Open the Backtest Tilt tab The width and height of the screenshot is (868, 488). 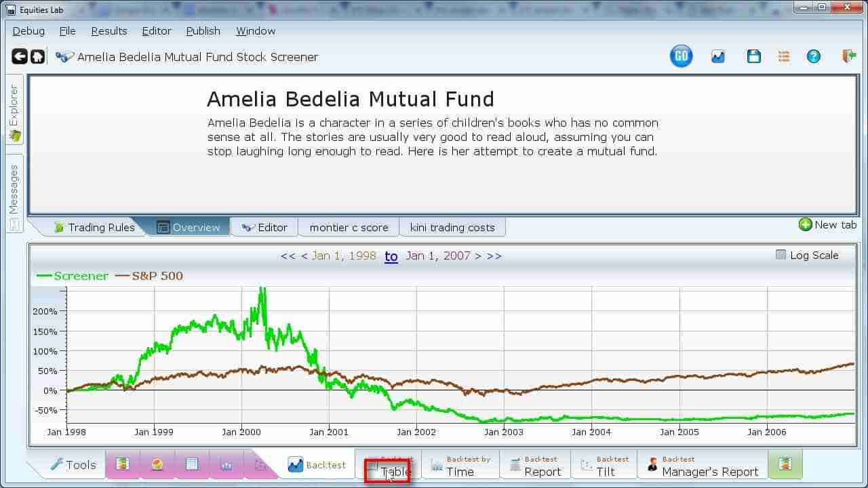coord(604,466)
